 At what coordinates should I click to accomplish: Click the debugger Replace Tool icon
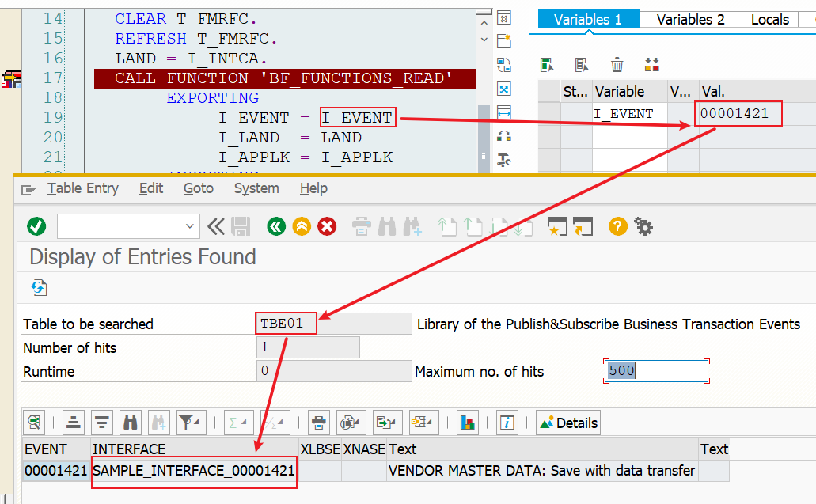(x=503, y=65)
